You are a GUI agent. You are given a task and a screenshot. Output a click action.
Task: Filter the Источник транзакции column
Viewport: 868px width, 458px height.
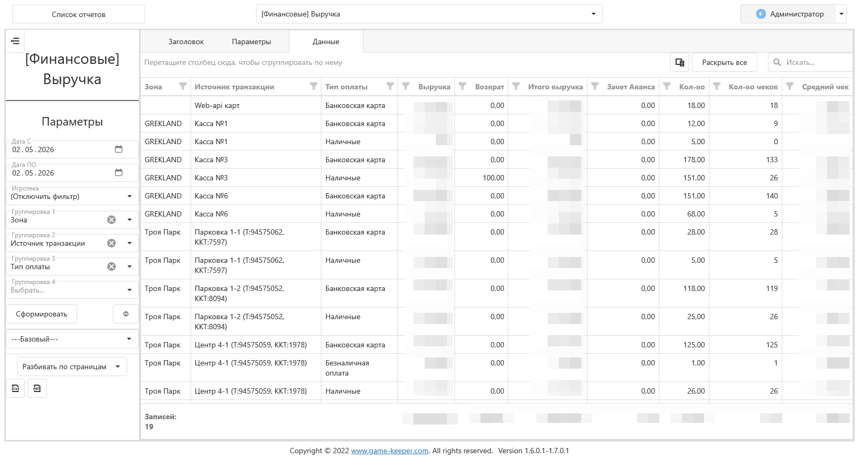(313, 86)
